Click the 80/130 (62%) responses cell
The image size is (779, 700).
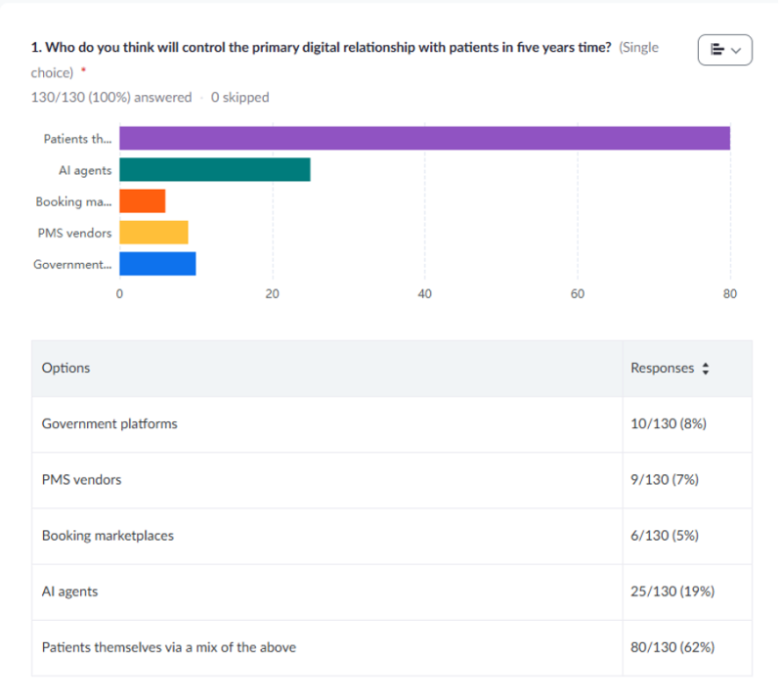672,647
